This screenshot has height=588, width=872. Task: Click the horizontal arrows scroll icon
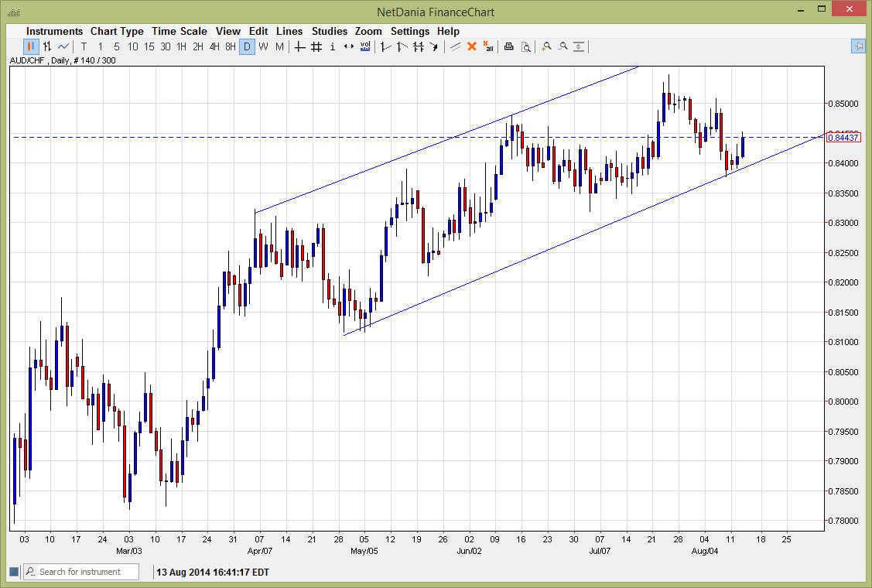pyautogui.click(x=349, y=46)
